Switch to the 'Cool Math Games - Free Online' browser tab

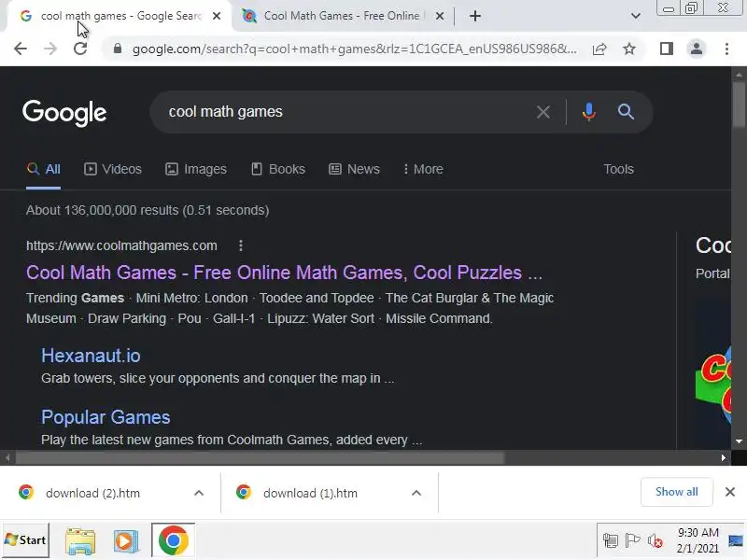[x=342, y=16]
